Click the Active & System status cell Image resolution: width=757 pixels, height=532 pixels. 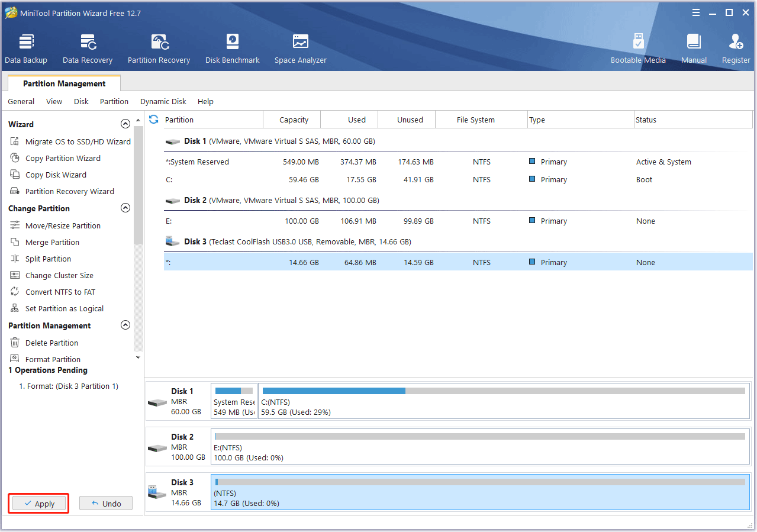(663, 162)
